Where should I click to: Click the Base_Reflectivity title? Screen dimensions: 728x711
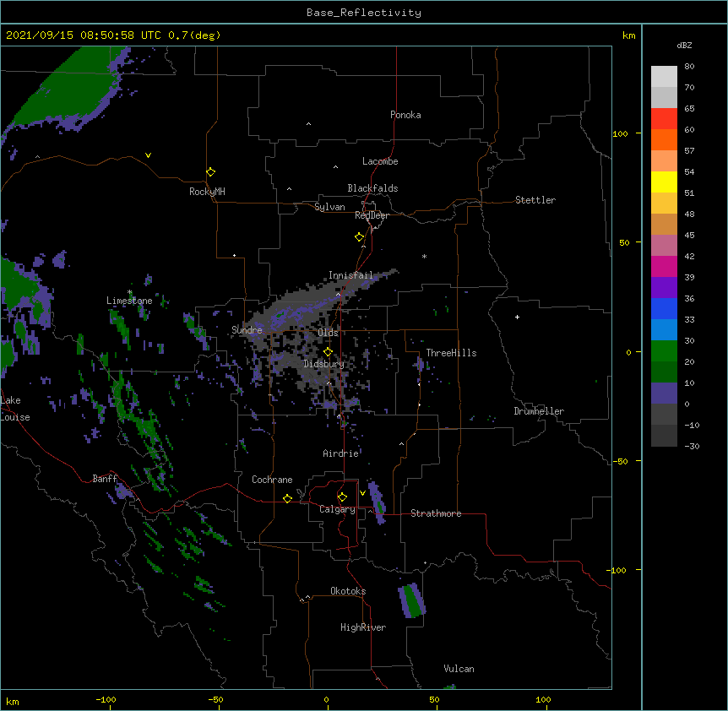click(x=364, y=13)
